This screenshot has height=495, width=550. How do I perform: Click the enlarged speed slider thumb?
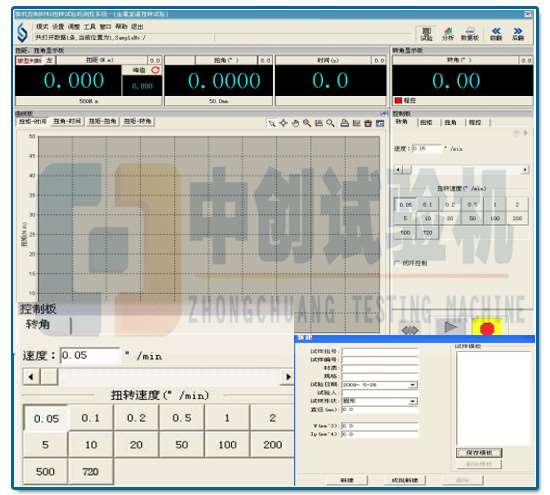coord(49,377)
